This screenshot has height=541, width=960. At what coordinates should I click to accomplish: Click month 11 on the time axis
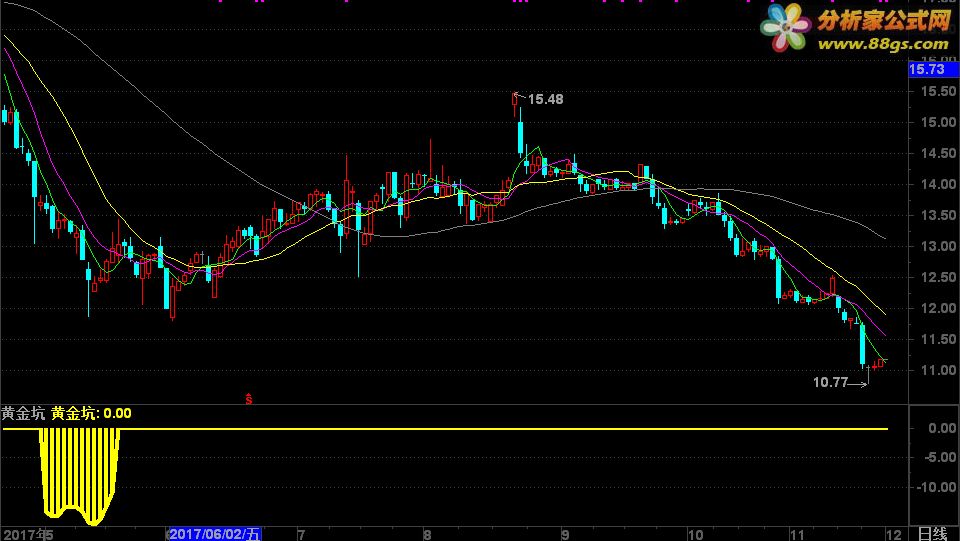(x=797, y=534)
